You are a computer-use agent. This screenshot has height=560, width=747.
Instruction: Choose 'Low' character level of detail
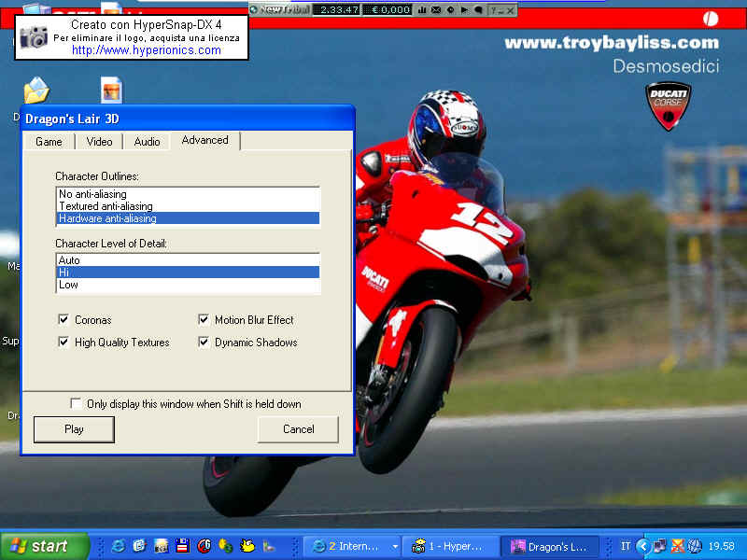pyautogui.click(x=188, y=285)
